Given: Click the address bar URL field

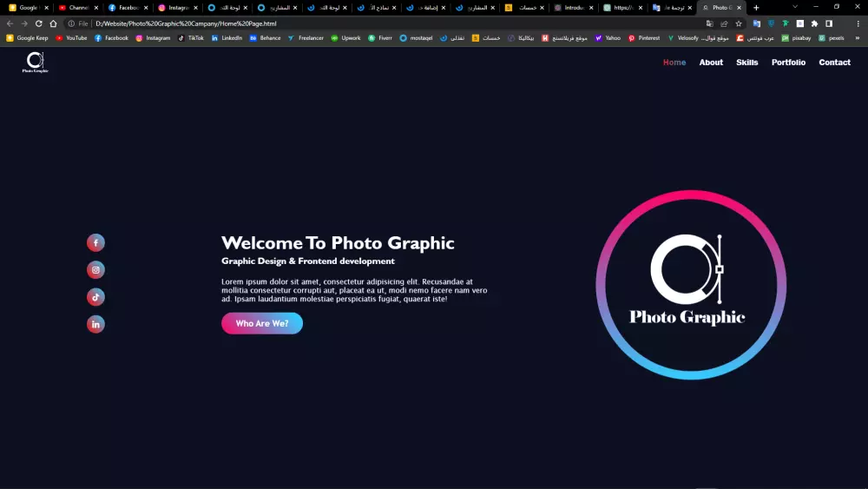Looking at the screenshot, I should pyautogui.click(x=387, y=23).
